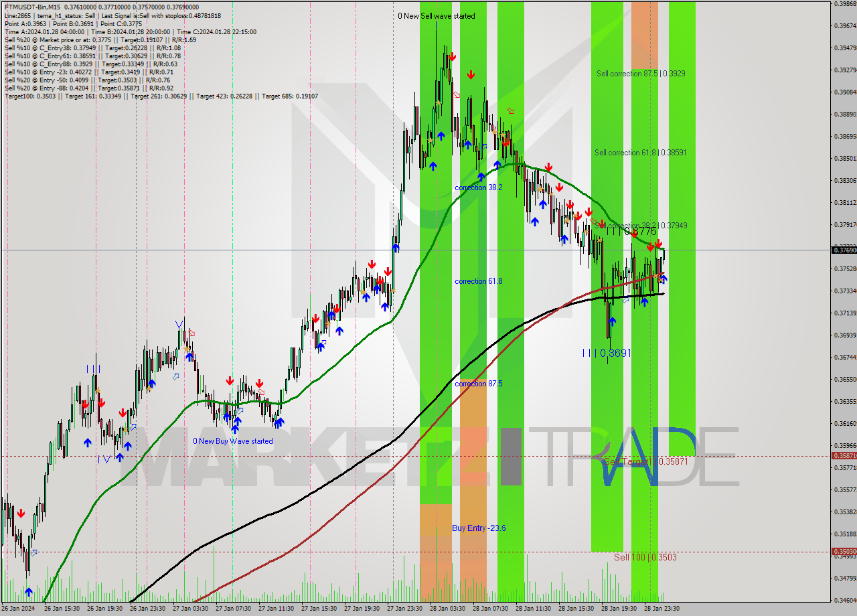
Task: Click the blue 'correction 38.2' label
Action: 479,187
